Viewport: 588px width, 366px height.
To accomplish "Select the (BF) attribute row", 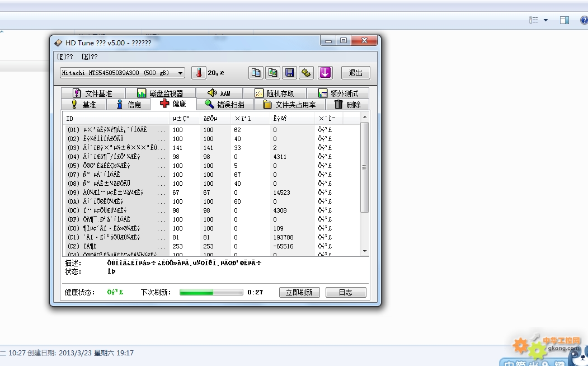I will 212,219.
